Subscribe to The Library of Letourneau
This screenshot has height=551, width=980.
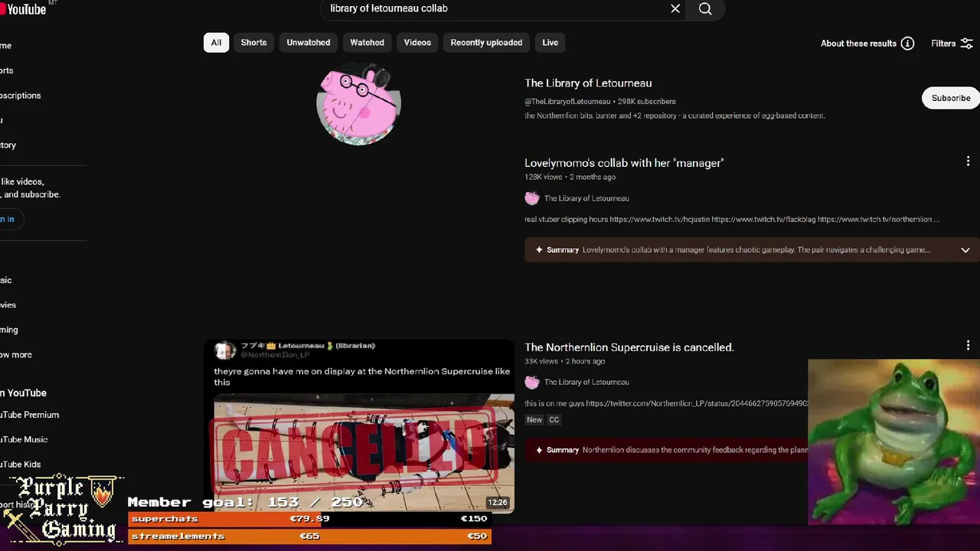click(x=951, y=98)
